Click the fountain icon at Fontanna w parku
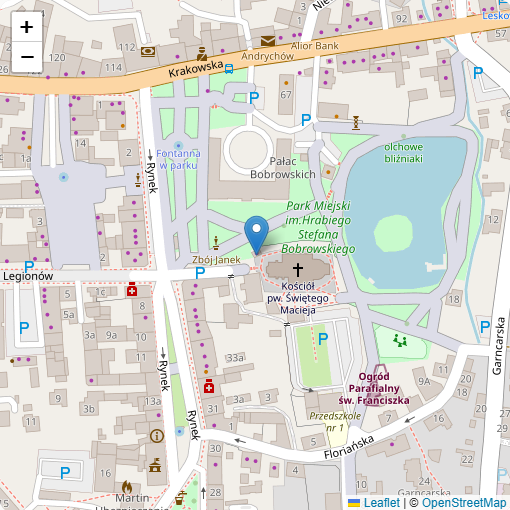 pos(178,146)
